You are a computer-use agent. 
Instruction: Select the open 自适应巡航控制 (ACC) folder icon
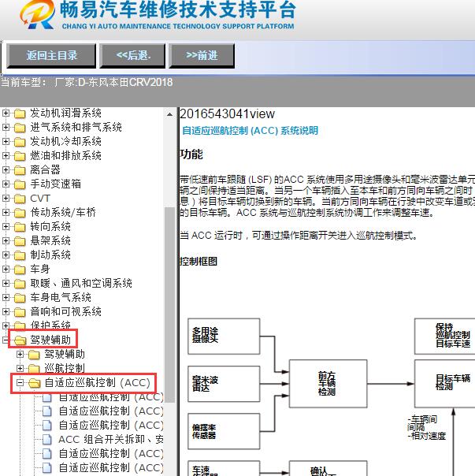[x=35, y=383]
